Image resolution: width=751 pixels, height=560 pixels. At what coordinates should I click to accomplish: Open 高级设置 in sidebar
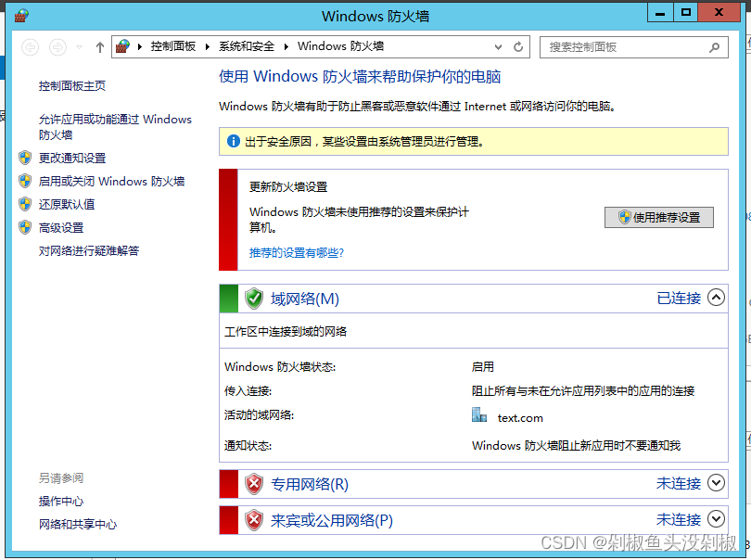[61, 227]
